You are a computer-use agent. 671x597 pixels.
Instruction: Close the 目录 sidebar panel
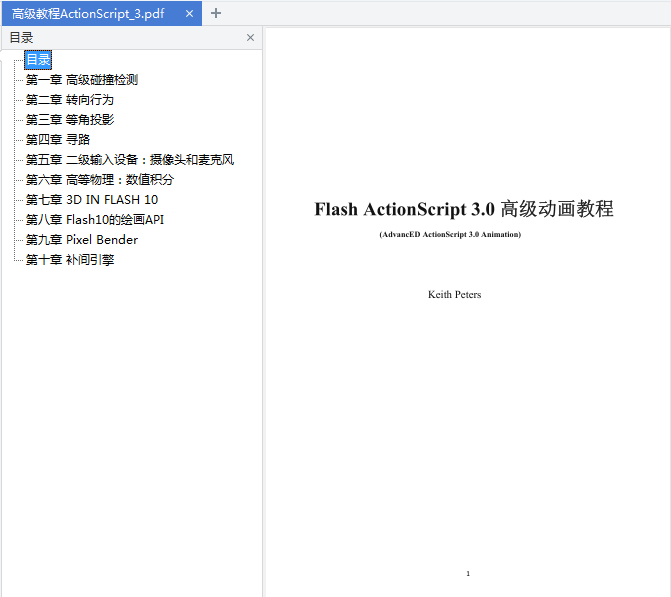click(250, 38)
